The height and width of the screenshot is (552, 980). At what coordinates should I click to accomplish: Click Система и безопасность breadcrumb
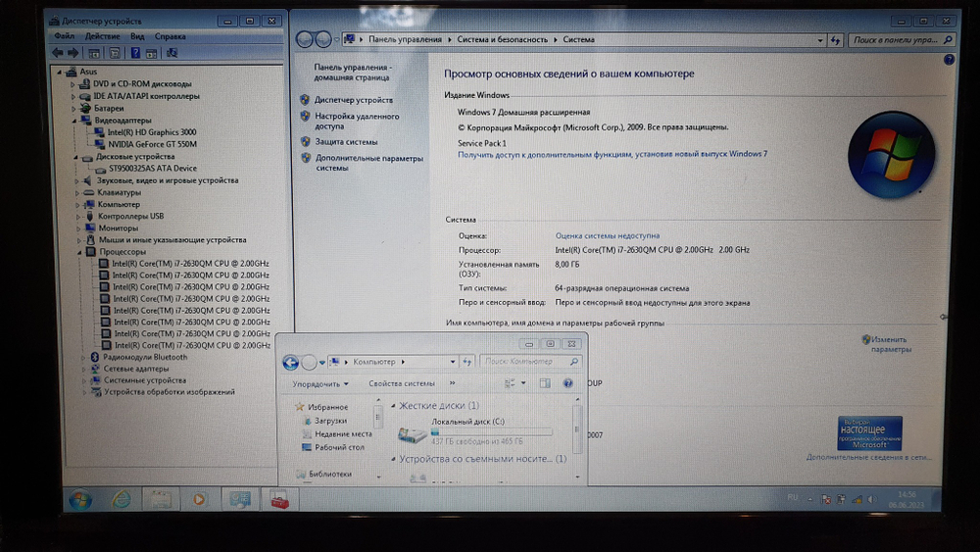(x=502, y=39)
